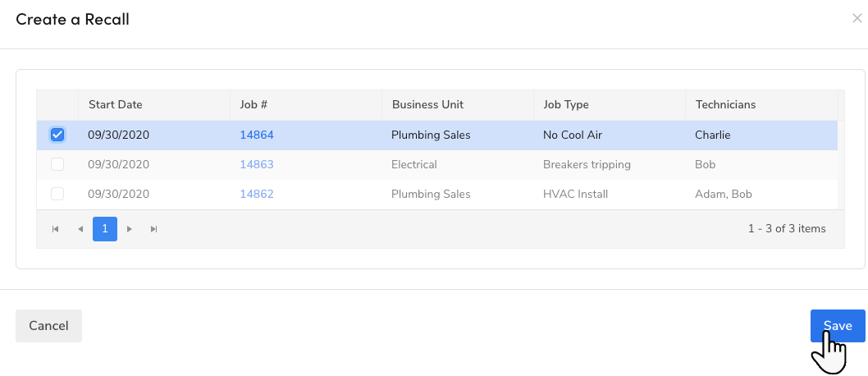Select page 1 in pagination

tap(105, 229)
